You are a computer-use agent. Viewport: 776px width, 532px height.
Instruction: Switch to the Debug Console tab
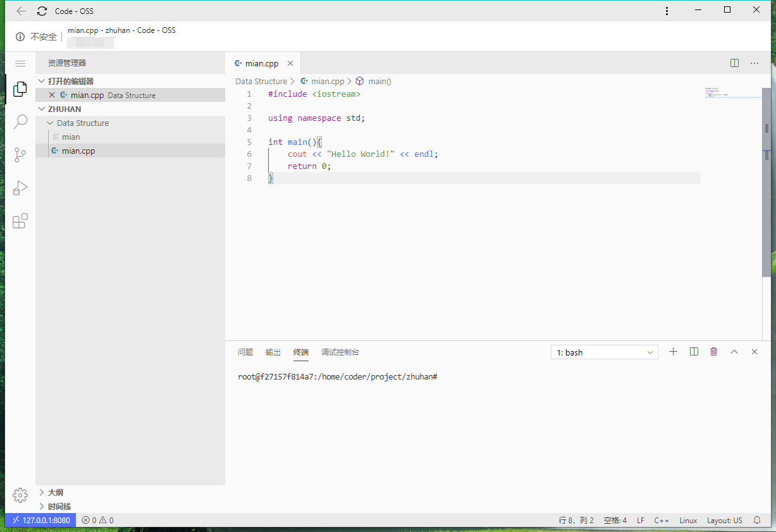click(340, 352)
